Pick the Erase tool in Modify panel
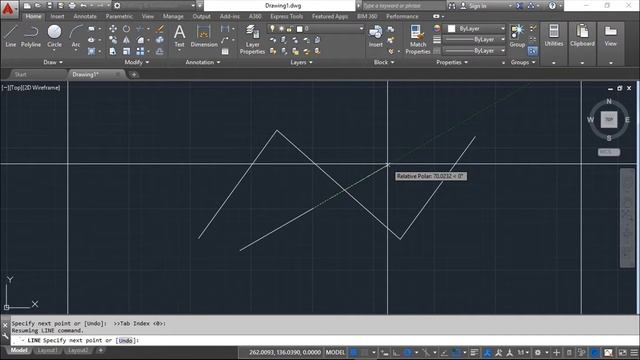 pos(160,29)
